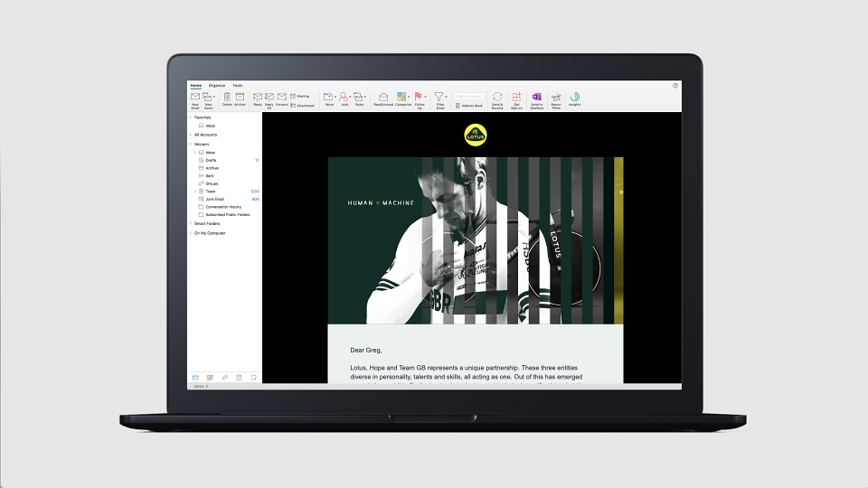Image resolution: width=868 pixels, height=488 pixels.
Task: Click Get Add-ins
Action: click(516, 100)
